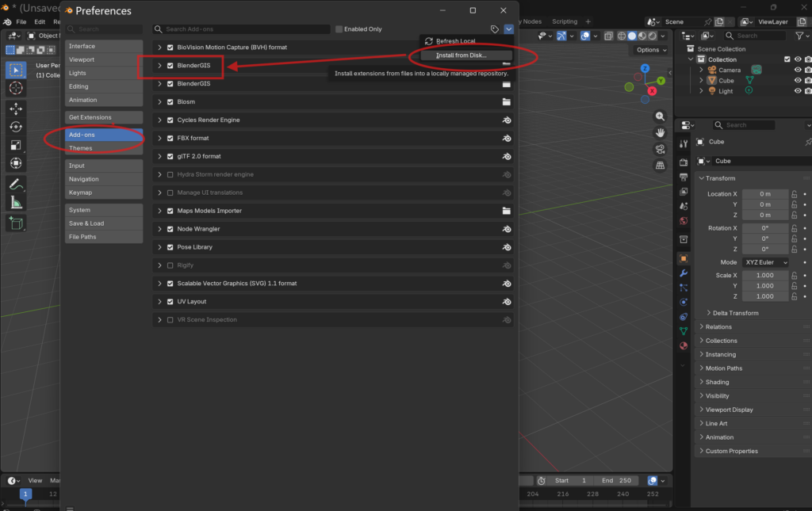
Task: Open the Render properties tab
Action: [x=684, y=162]
